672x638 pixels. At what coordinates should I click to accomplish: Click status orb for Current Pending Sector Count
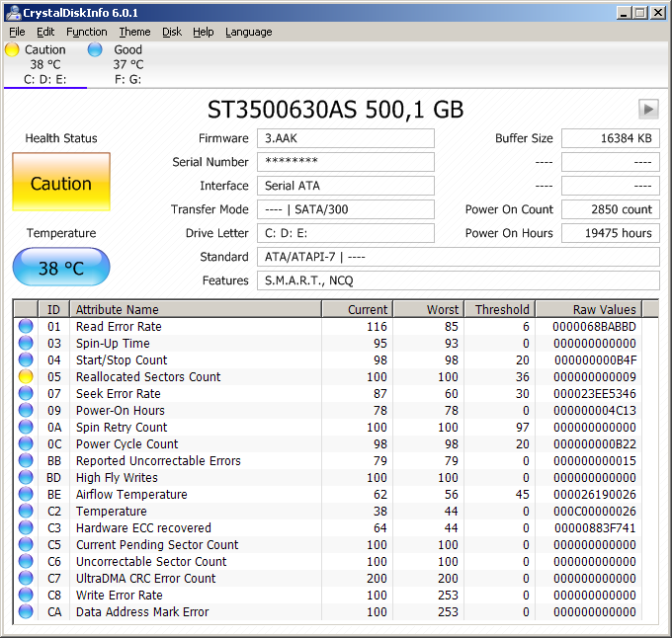(x=26, y=544)
